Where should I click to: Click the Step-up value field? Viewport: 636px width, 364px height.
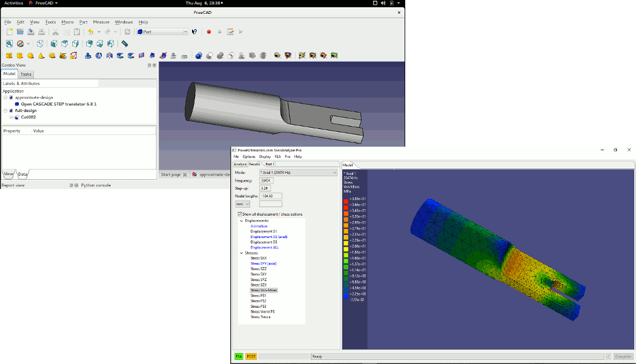point(265,188)
